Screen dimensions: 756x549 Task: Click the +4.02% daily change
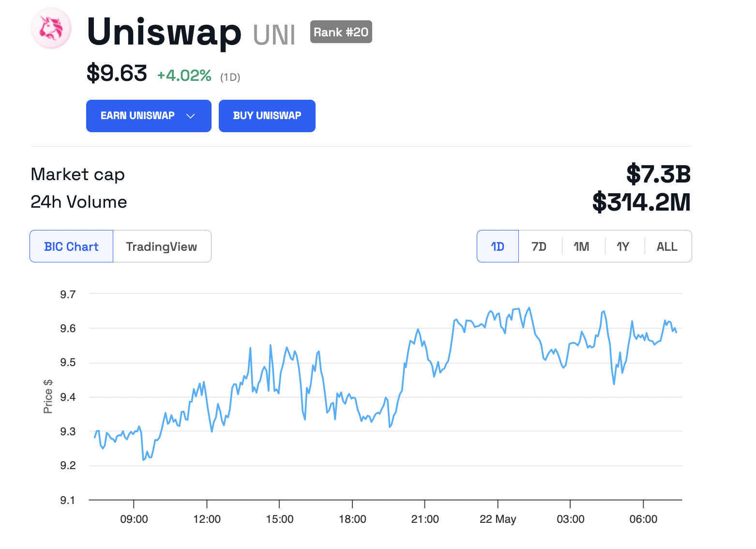184,76
